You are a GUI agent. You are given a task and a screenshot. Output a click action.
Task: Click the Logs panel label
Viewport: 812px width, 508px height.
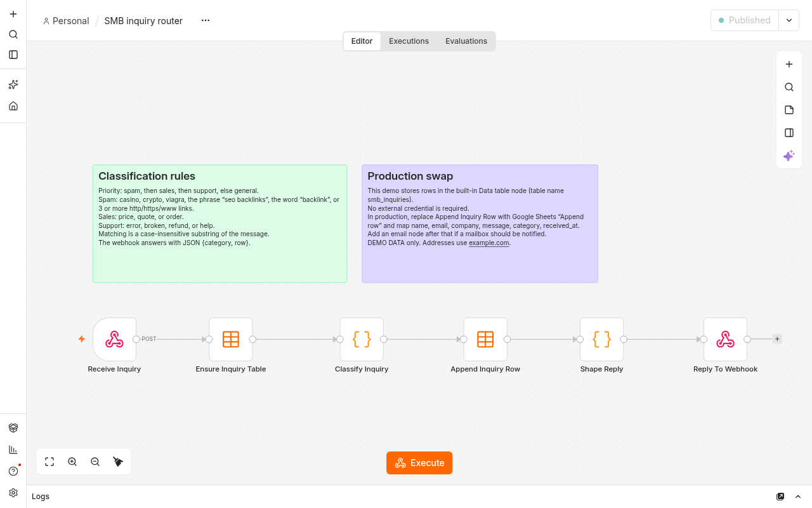click(41, 497)
